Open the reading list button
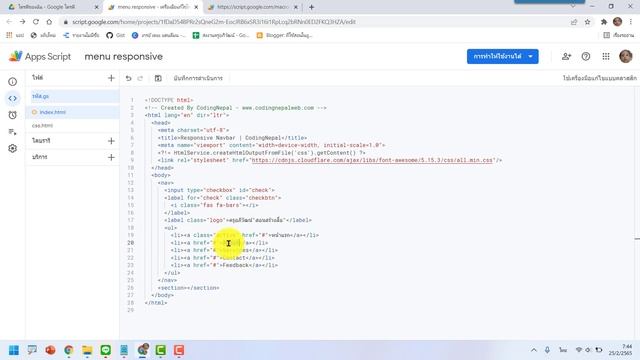This screenshot has height=360, width=640. click(x=619, y=35)
